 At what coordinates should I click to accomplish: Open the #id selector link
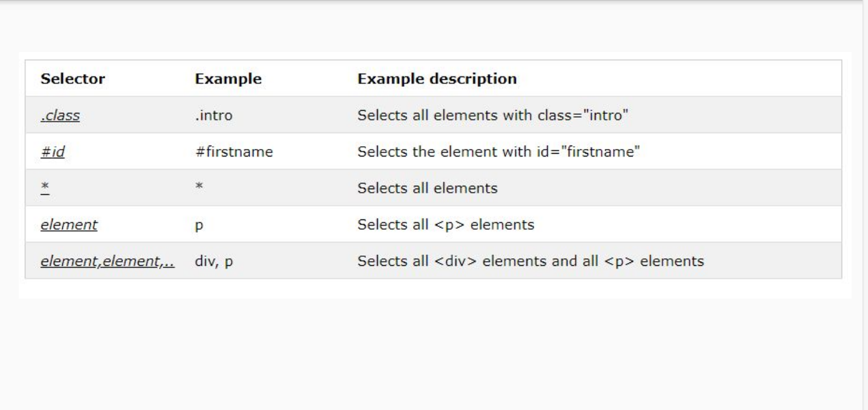pos(53,152)
